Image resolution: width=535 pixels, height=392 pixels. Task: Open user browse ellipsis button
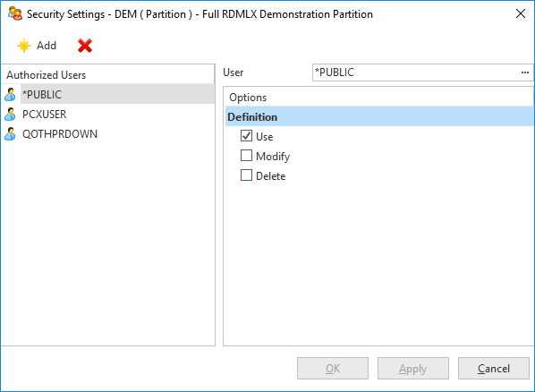pyautogui.click(x=525, y=72)
